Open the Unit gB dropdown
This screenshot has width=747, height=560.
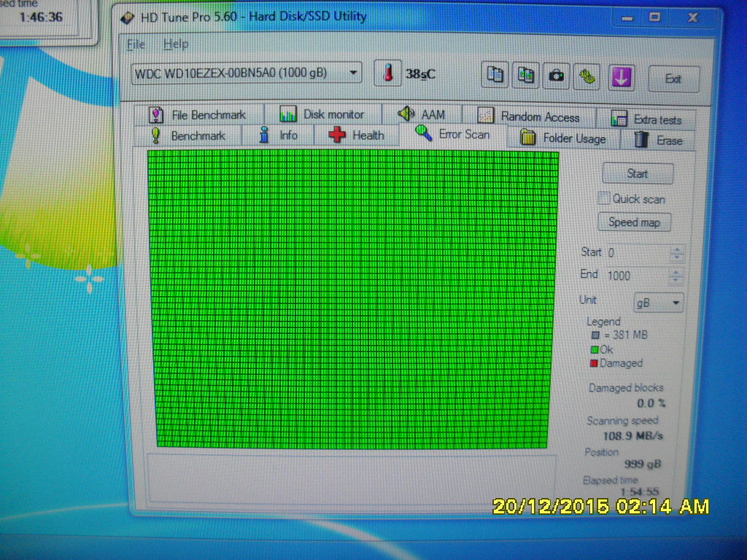[659, 303]
